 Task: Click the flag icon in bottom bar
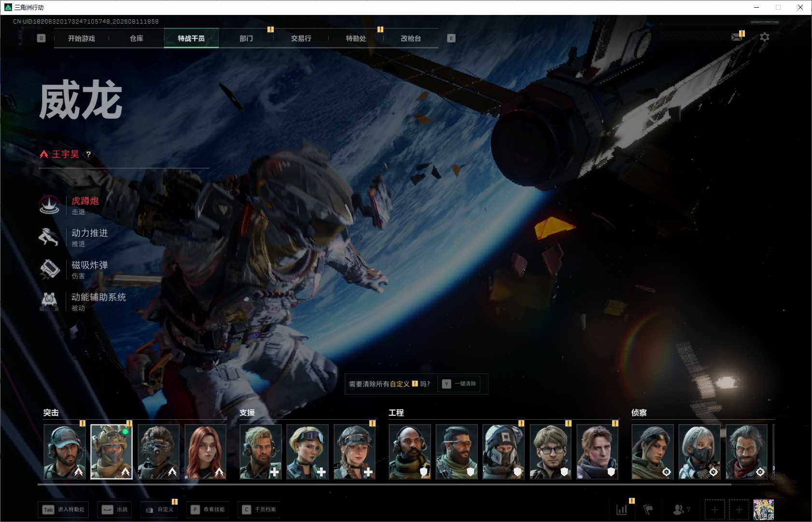tap(648, 509)
